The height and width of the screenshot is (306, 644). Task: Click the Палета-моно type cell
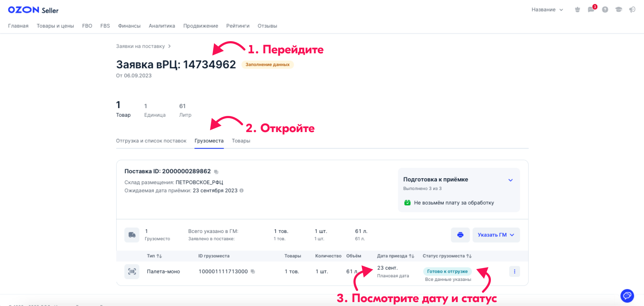pos(163,272)
